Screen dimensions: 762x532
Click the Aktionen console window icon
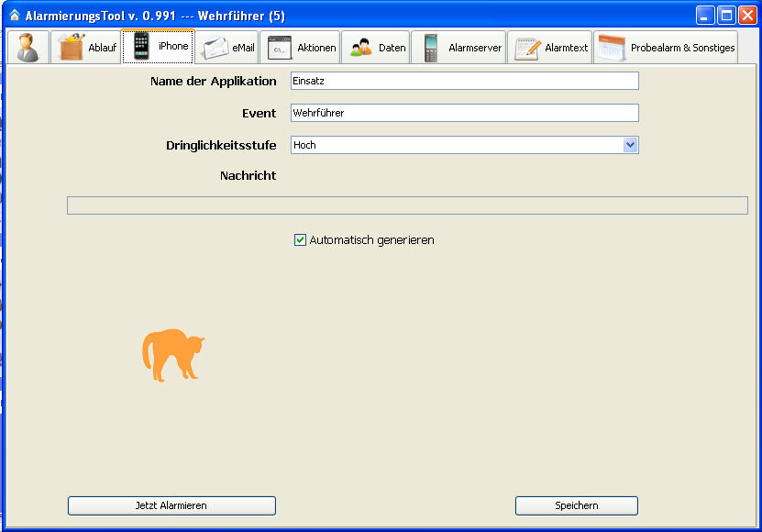point(280,48)
